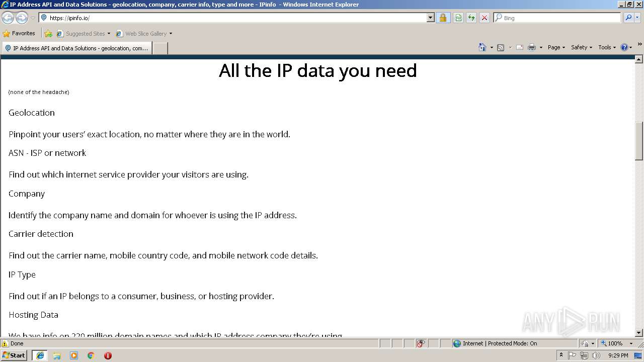Click the 'IP Type' heading text
This screenshot has width=644, height=362.
coord(22,275)
